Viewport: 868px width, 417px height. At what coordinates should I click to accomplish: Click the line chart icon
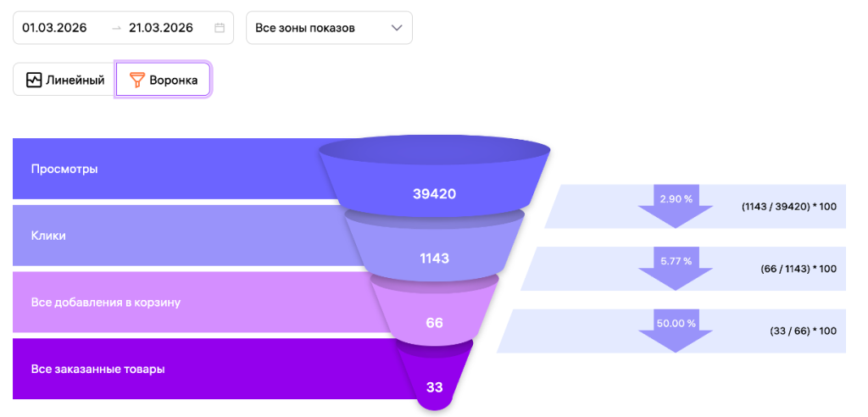click(x=34, y=81)
